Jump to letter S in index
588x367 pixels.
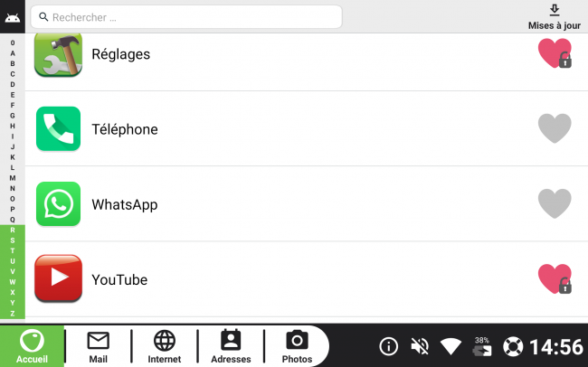click(13, 240)
